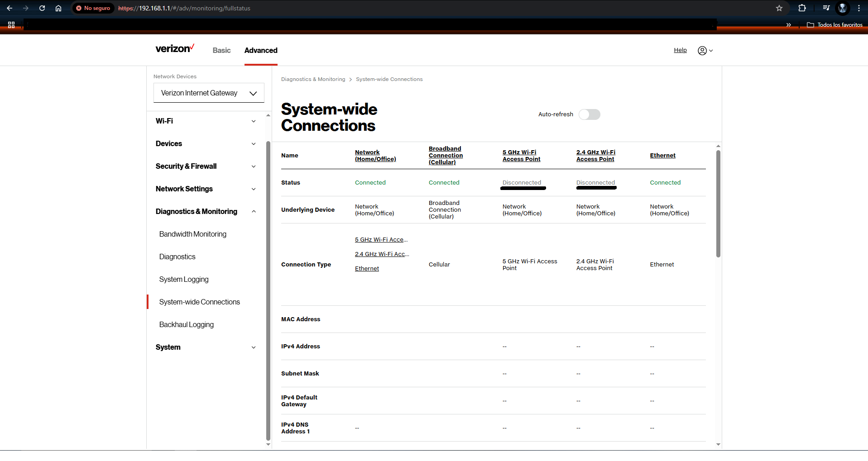Open the Broadband Connection (Cellular) column link
The width and height of the screenshot is (868, 461).
point(446,156)
